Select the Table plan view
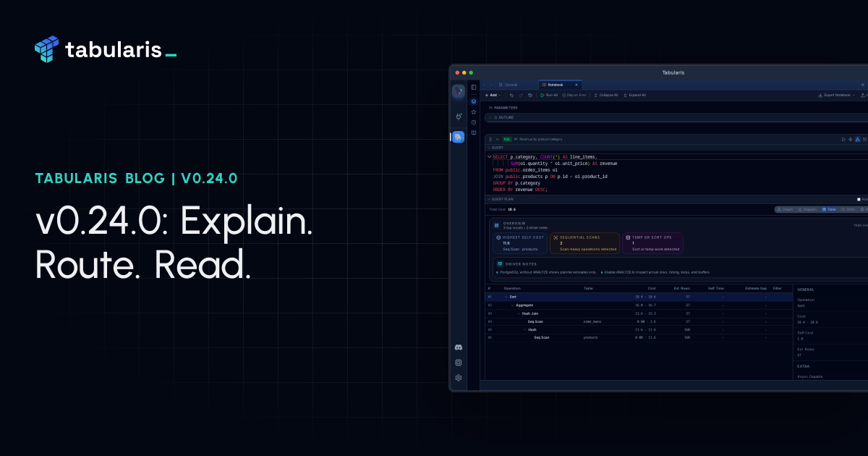 [x=829, y=209]
